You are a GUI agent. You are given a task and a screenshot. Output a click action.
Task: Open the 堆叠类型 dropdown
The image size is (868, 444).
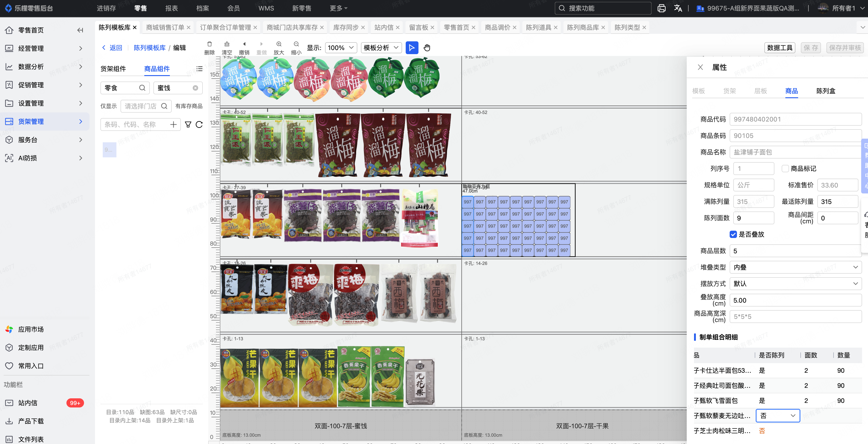[795, 267]
